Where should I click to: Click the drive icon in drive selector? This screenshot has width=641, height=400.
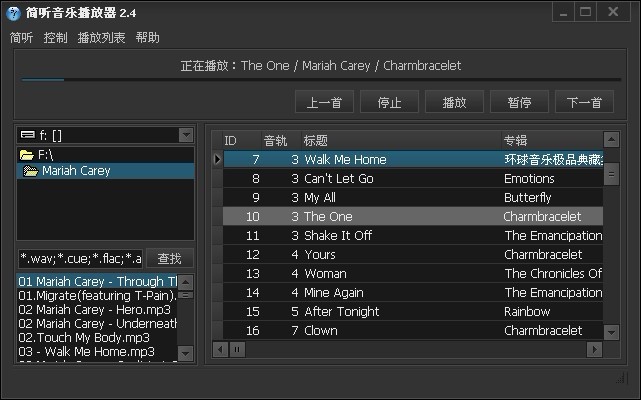(28, 135)
